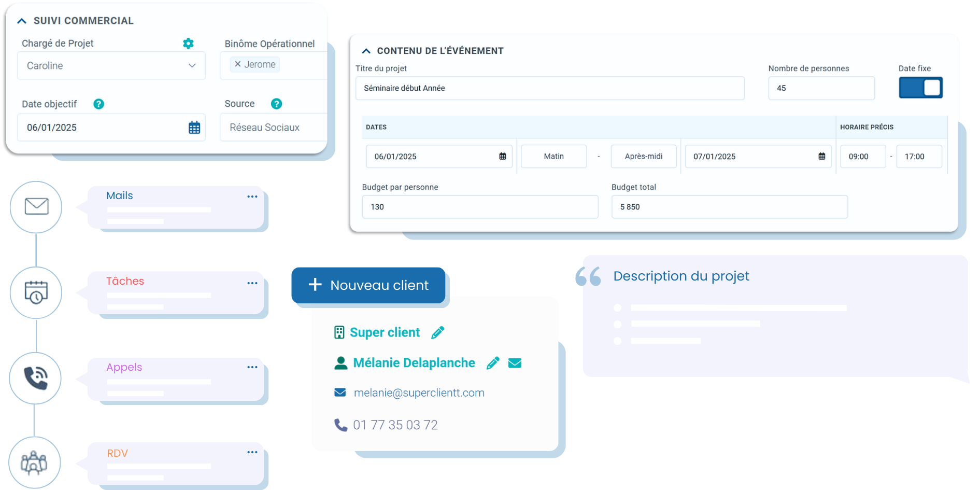980x490 pixels.
Task: Open the RDV card options menu
Action: tap(252, 452)
